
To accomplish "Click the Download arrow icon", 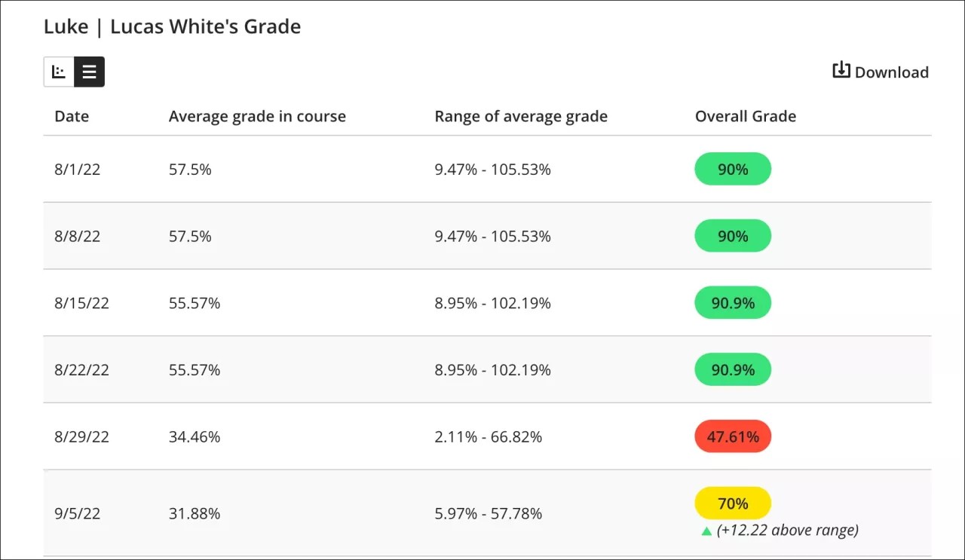I will 841,69.
